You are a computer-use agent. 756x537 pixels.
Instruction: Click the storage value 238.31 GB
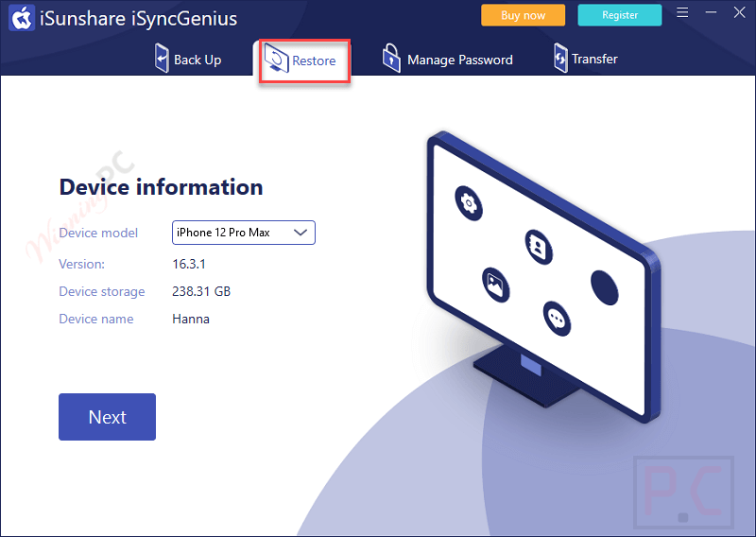(201, 291)
